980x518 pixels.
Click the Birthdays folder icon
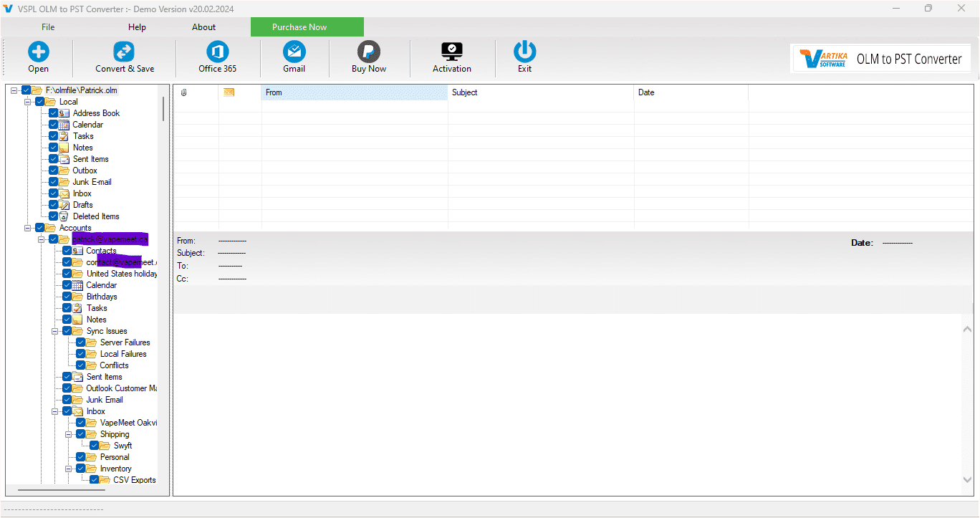click(78, 297)
